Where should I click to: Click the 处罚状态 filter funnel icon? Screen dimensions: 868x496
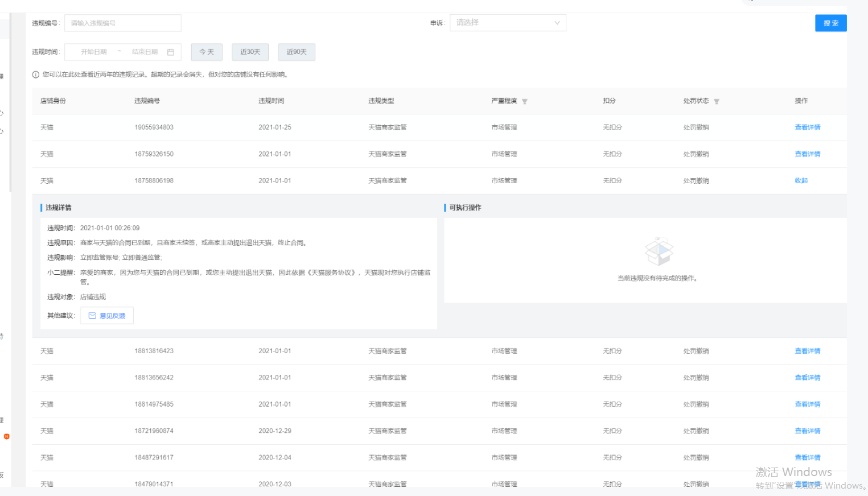tap(717, 102)
